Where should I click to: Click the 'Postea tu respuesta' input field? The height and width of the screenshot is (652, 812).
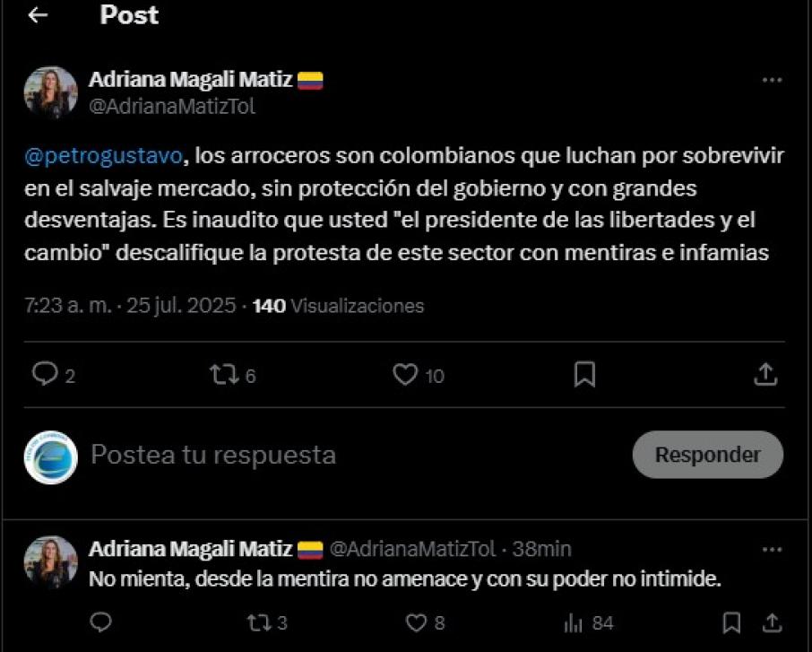(211, 455)
